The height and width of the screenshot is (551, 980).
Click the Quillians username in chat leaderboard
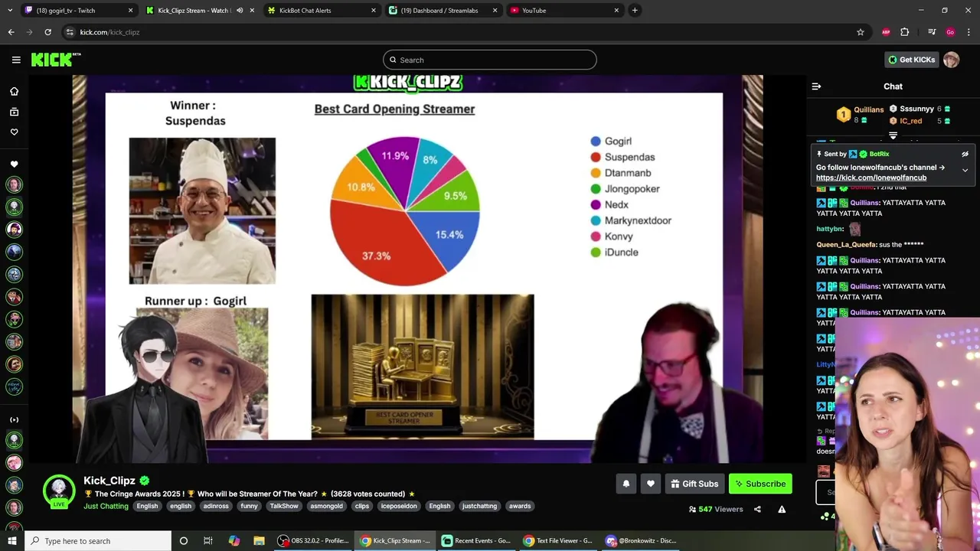point(868,109)
